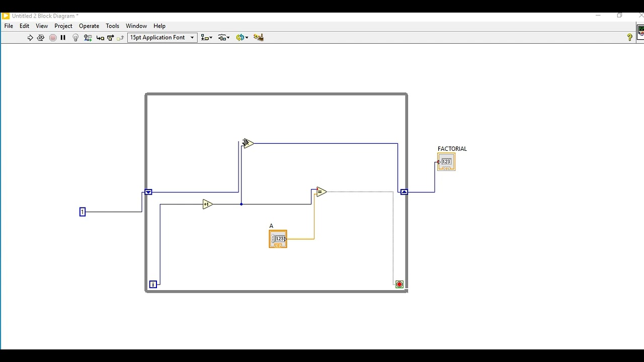Click the numeric constant 1
Image resolution: width=644 pixels, height=362 pixels.
83,212
